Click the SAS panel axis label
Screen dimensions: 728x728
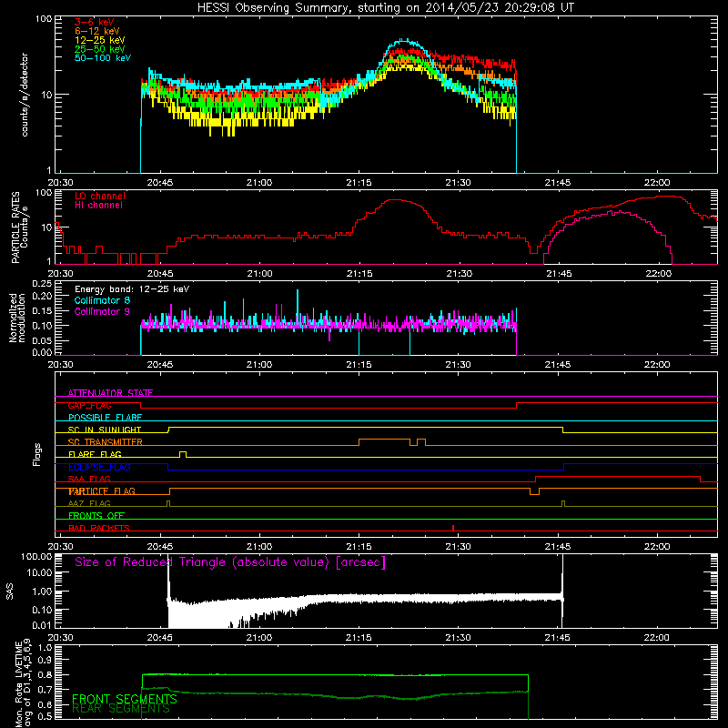tap(10, 591)
